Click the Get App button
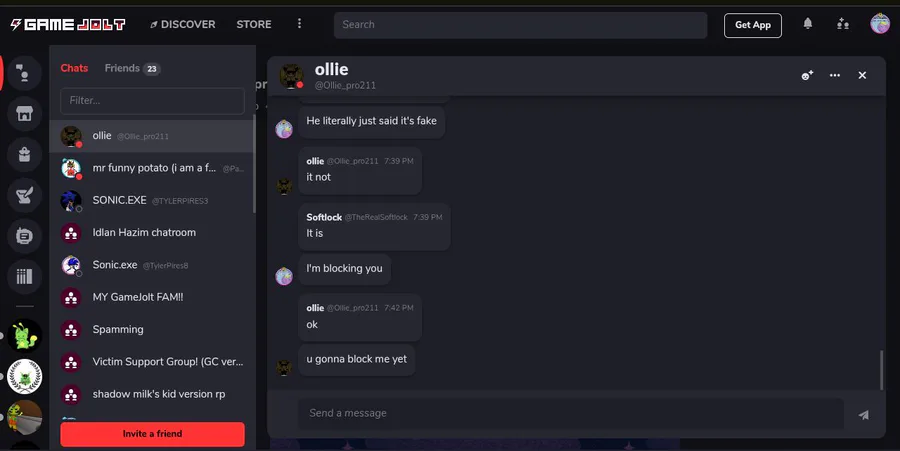Screen dimensions: 900x451 752,25
